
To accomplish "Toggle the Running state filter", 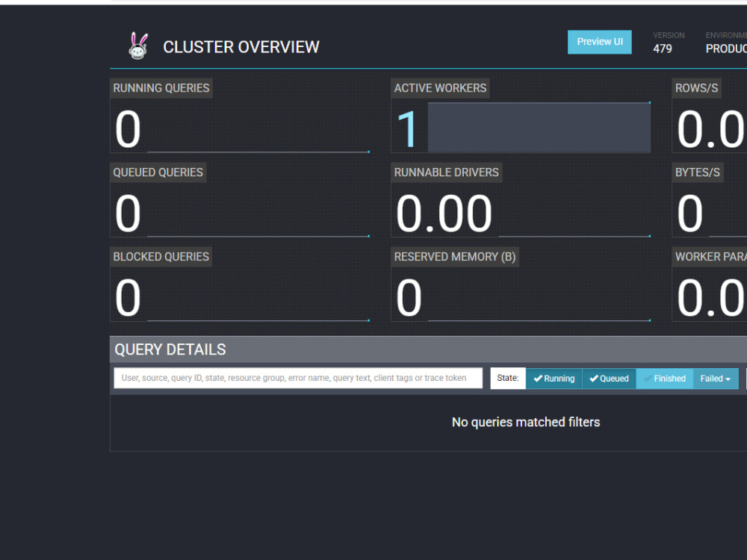I will pyautogui.click(x=554, y=379).
